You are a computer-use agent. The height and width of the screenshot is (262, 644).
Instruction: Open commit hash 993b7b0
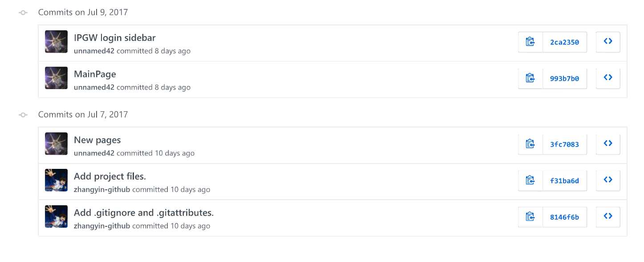[565, 78]
